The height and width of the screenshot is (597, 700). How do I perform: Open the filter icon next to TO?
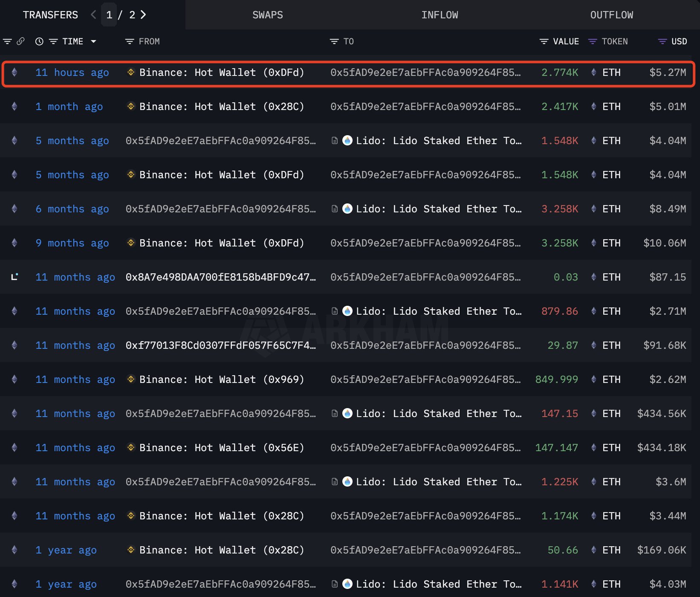pos(334,41)
